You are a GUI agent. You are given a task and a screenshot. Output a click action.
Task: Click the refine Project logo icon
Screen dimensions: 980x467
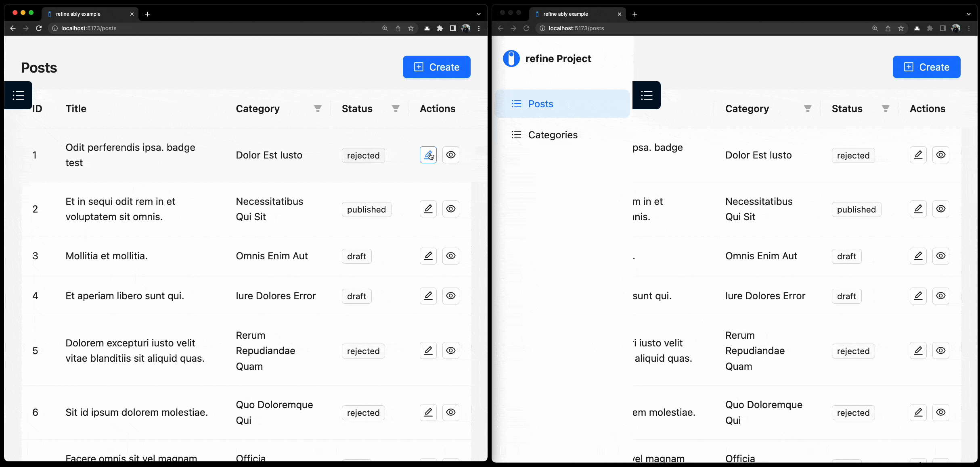coord(511,58)
